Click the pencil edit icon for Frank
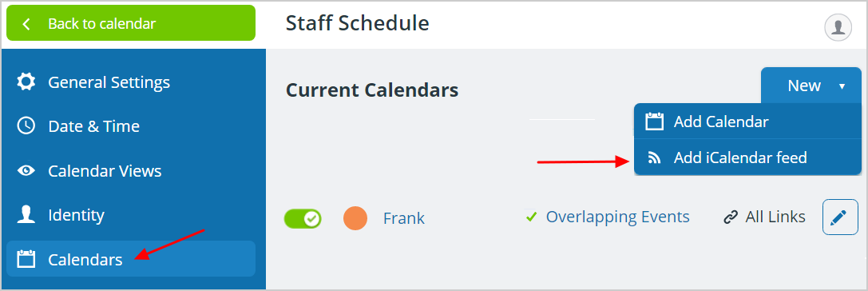This screenshot has width=868, height=291. 840,217
